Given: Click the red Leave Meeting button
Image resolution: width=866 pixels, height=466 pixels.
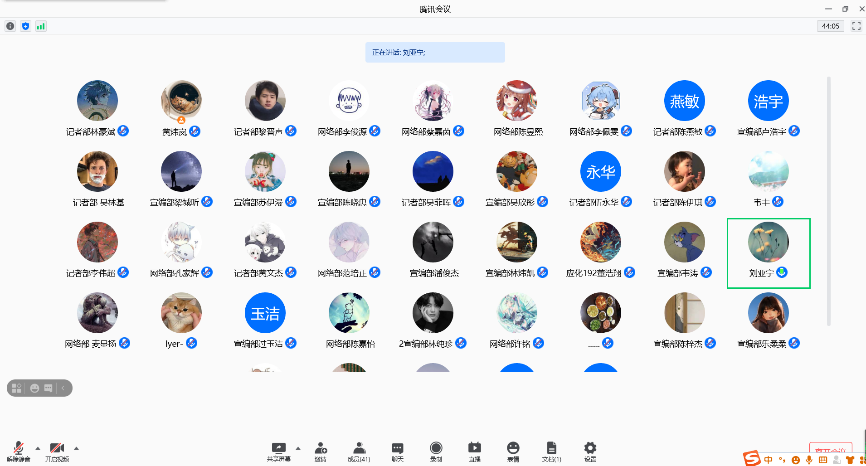Looking at the screenshot, I should click(830, 450).
